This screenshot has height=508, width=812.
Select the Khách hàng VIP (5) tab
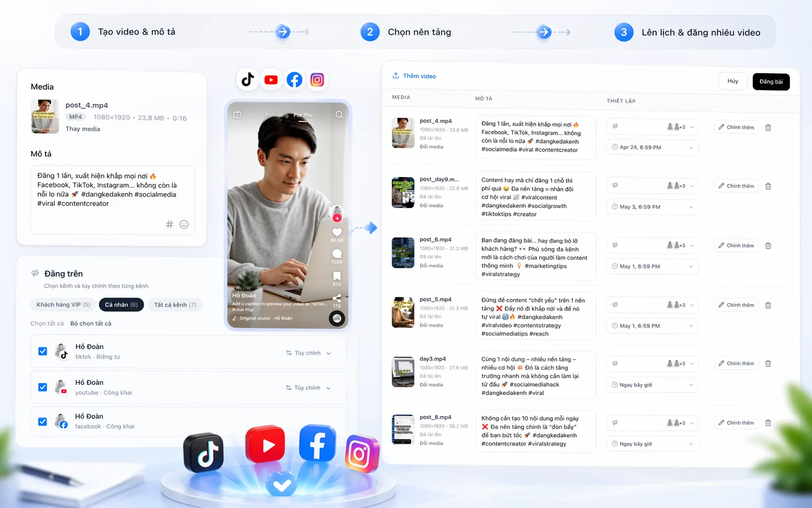pyautogui.click(x=63, y=305)
